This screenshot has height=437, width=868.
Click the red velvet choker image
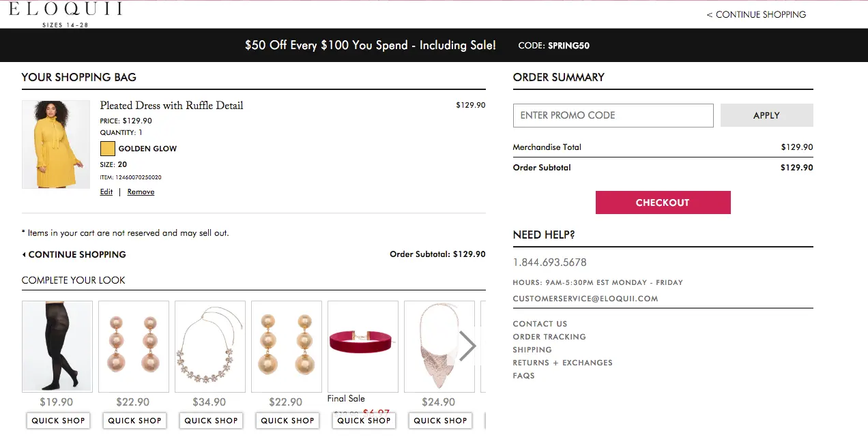pos(363,346)
